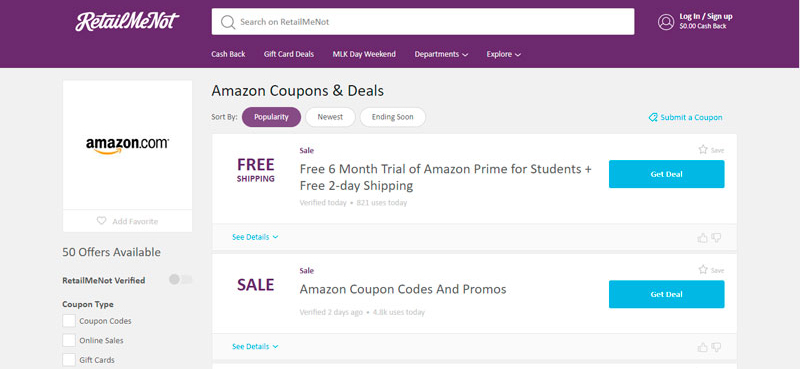Viewport: 800px width, 369px height.
Task: Check the Online Sales checkbox
Action: pyautogui.click(x=69, y=340)
